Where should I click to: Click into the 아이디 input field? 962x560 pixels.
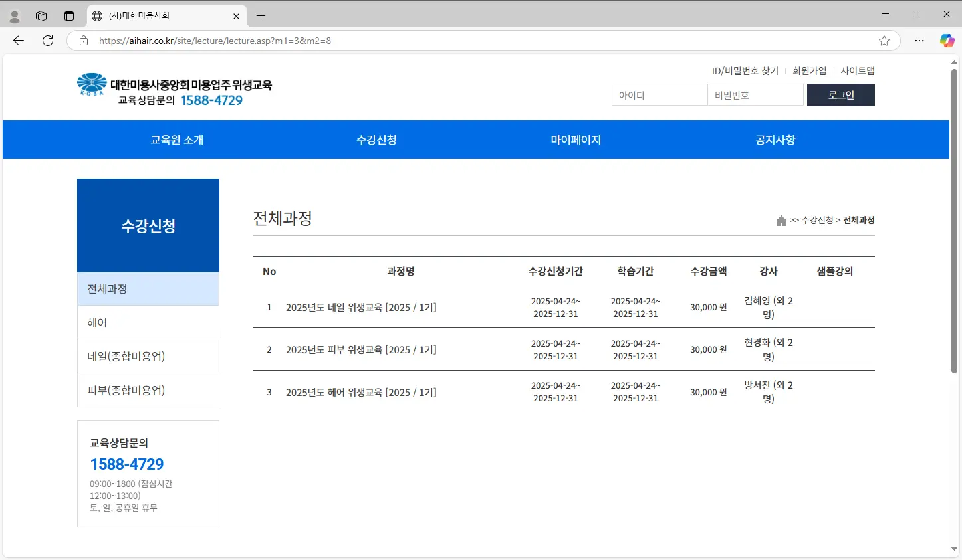point(659,94)
